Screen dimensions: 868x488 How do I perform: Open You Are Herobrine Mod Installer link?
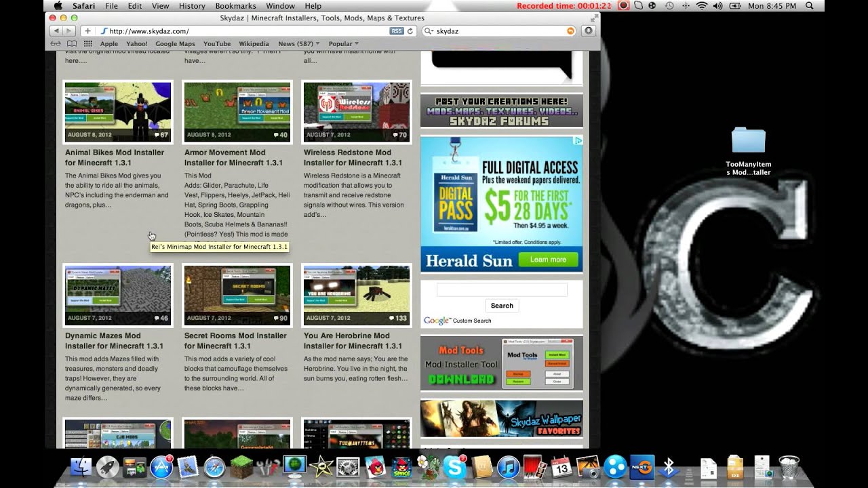pyautogui.click(x=353, y=340)
